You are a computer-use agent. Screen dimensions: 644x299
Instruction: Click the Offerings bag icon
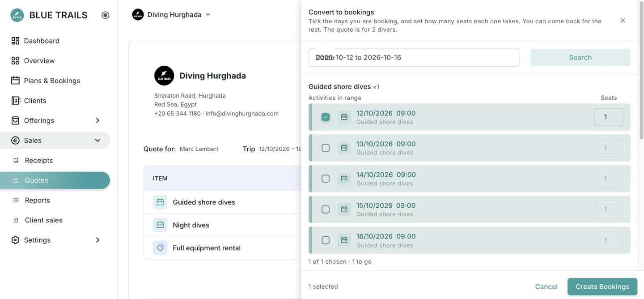pyautogui.click(x=15, y=120)
